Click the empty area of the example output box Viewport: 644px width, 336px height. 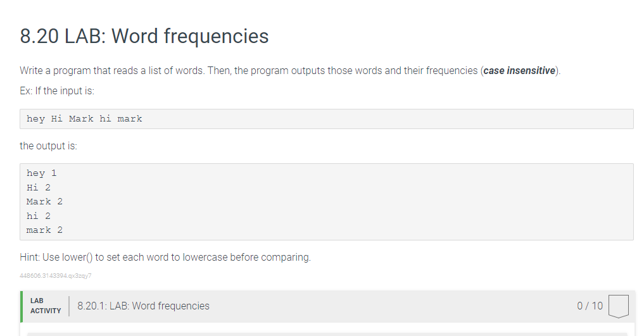349,202
